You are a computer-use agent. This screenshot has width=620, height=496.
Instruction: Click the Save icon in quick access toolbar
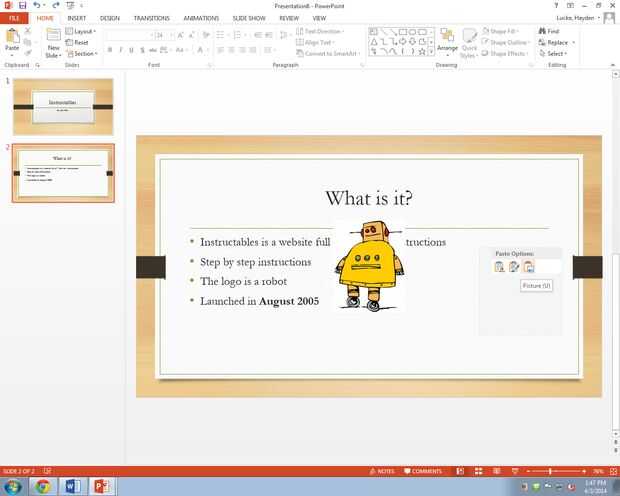(x=23, y=6)
